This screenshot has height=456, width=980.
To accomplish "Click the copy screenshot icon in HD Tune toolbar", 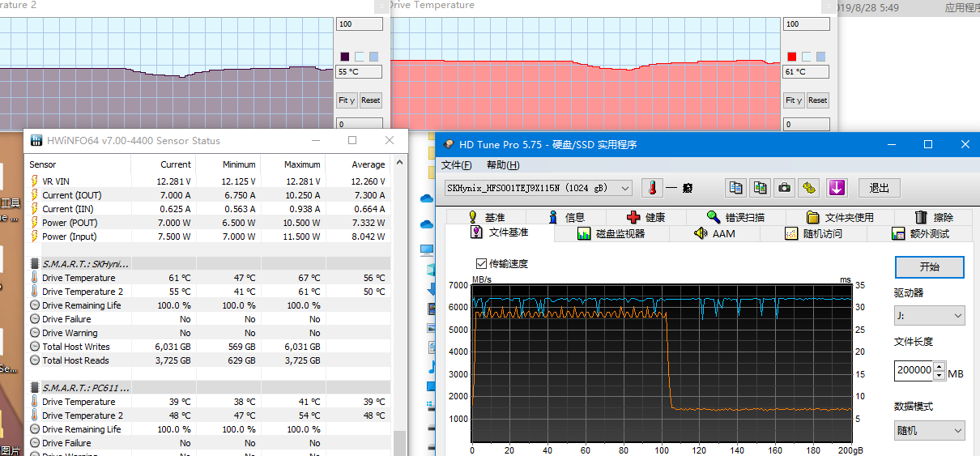I will click(759, 188).
